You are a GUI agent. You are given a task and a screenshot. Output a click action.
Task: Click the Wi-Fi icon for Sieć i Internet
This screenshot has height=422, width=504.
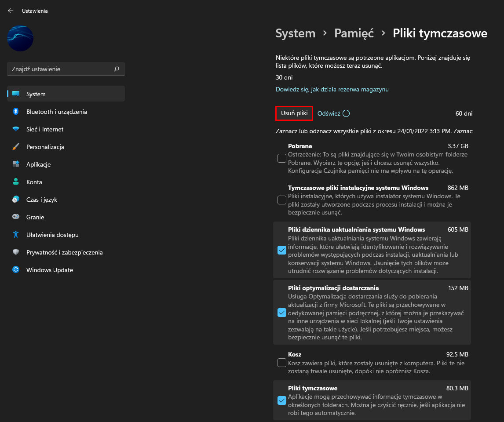pos(16,129)
